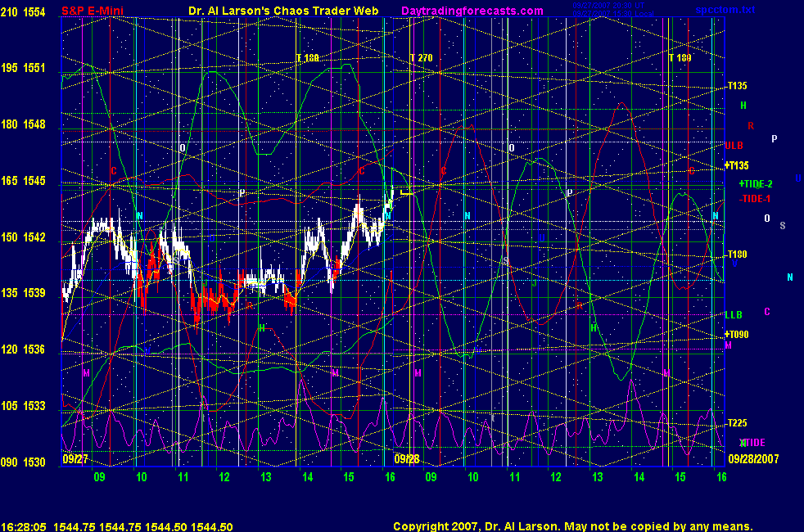Image resolution: width=804 pixels, height=532 pixels.
Task: Click the "-T180" line label
Action: pos(736,255)
